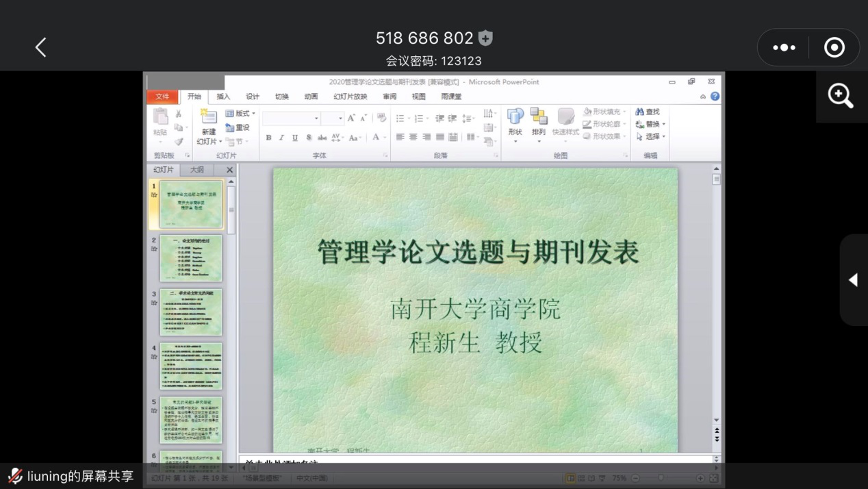
Task: Go back using the left arrow
Action: tap(40, 47)
